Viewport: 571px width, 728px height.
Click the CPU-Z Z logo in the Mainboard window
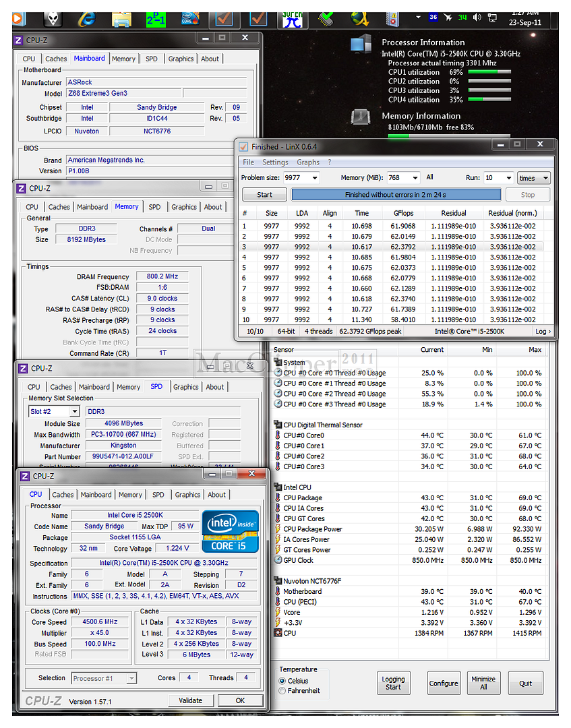[18, 40]
